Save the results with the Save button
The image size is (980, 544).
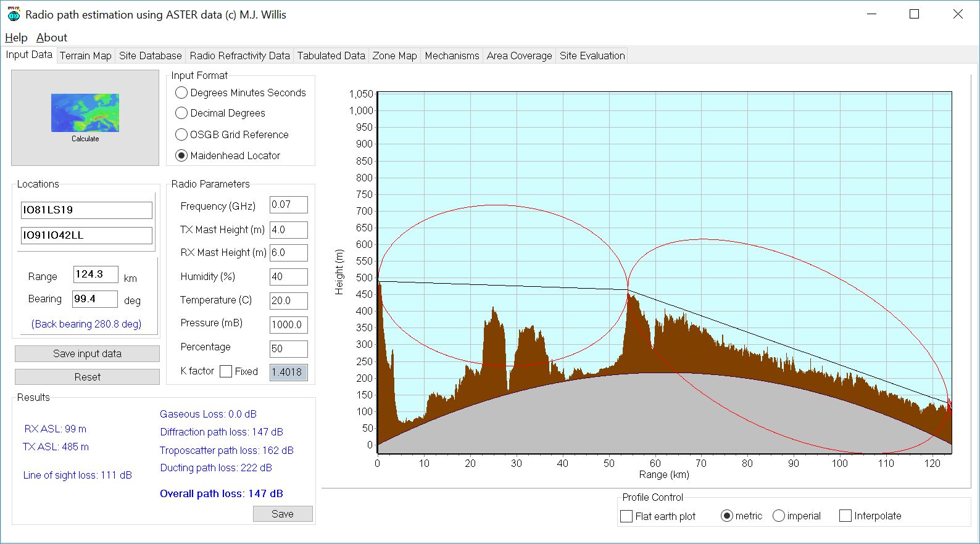tap(283, 514)
